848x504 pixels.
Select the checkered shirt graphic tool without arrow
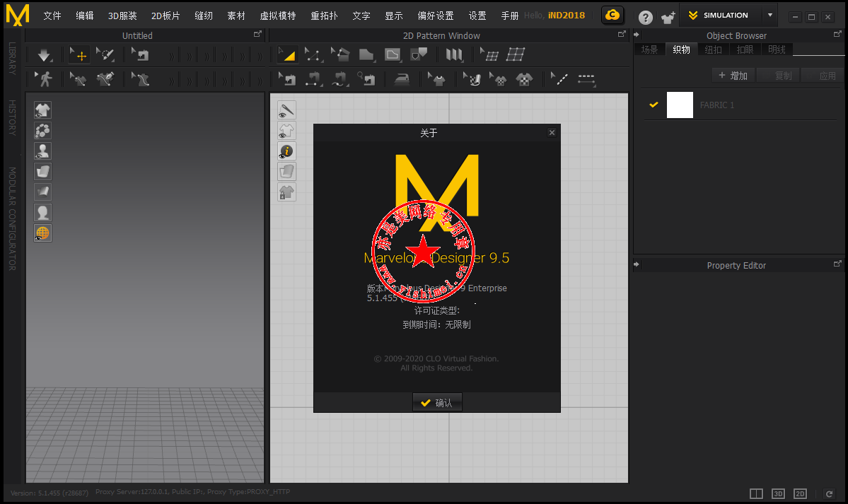coord(524,79)
